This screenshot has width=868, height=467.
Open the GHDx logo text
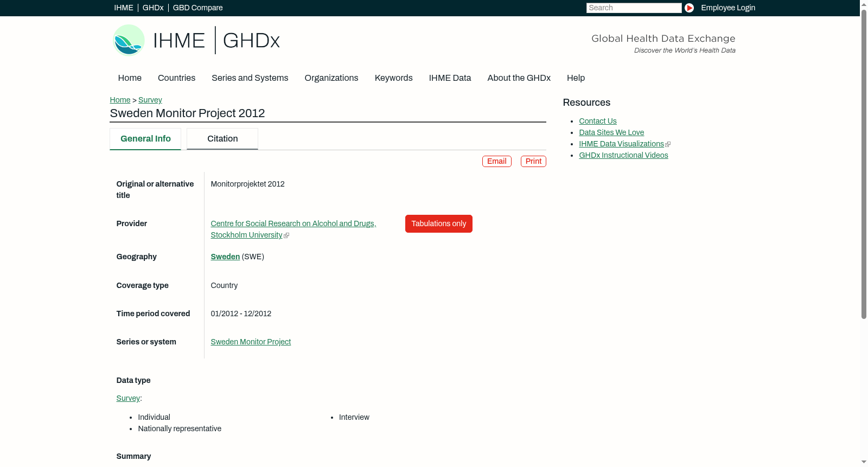[251, 41]
